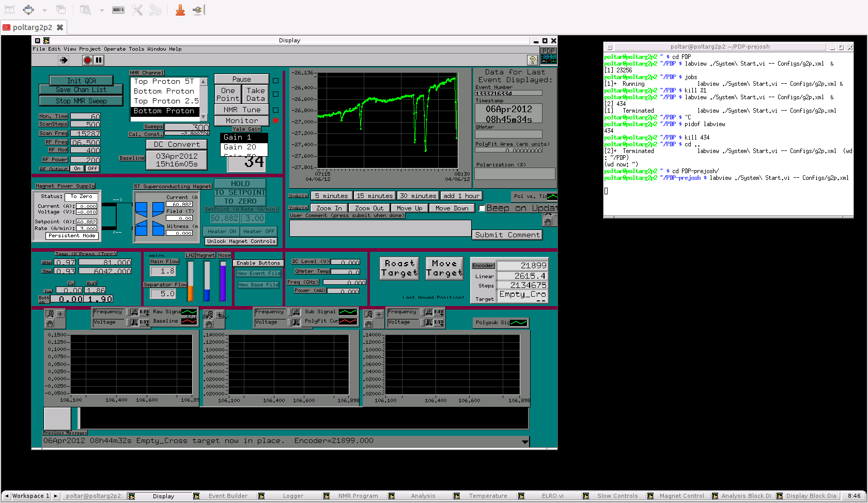Click the pan hand tool on Polysub graph
868x503 pixels.
click(x=368, y=324)
